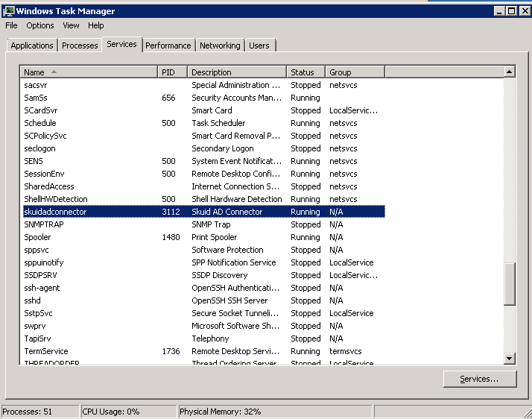Viewport: 532px width, 419px height.
Task: Close the Task Manager window
Action: 525,11
